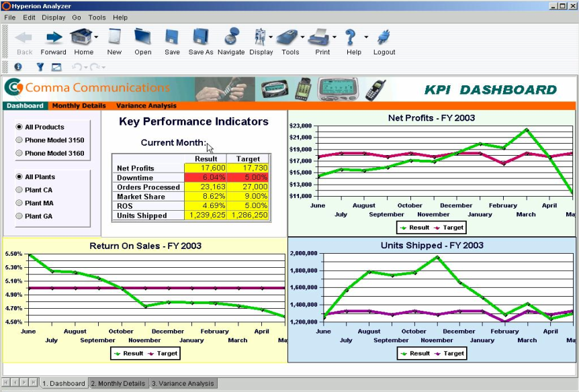The height and width of the screenshot is (392, 579).
Task: Print using the printer icon
Action: (x=320, y=37)
